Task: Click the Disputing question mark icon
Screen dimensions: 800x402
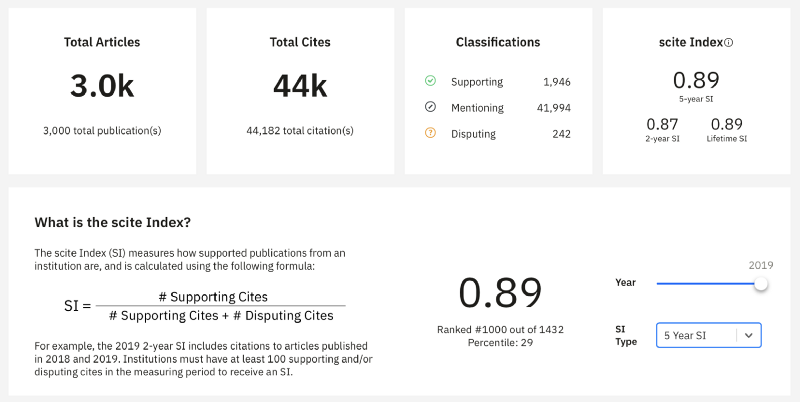Action: coord(430,133)
